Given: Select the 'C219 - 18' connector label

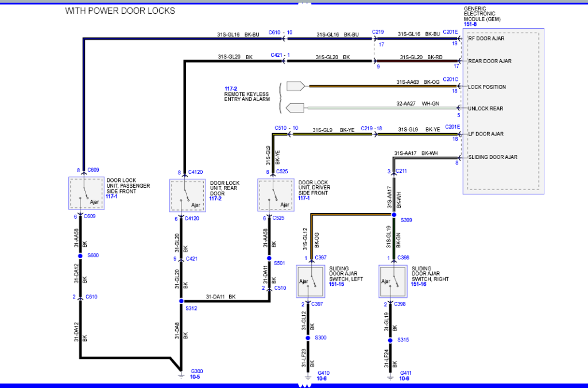Looking at the screenshot, I should [x=372, y=129].
